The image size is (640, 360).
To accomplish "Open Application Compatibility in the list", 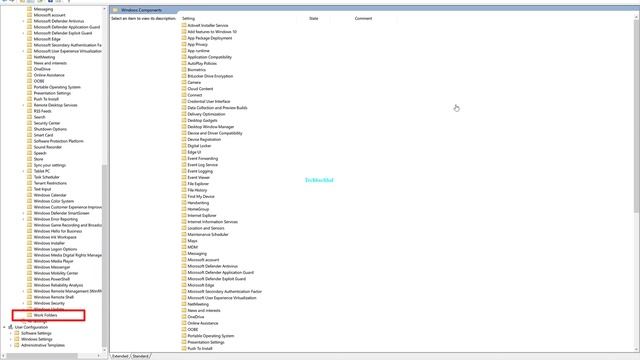I will 209,57.
